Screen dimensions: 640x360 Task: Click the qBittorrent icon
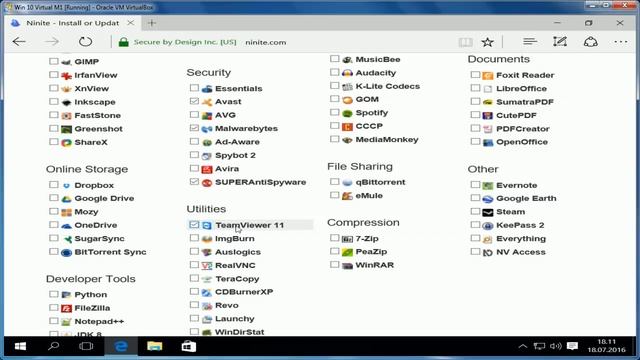(347, 182)
